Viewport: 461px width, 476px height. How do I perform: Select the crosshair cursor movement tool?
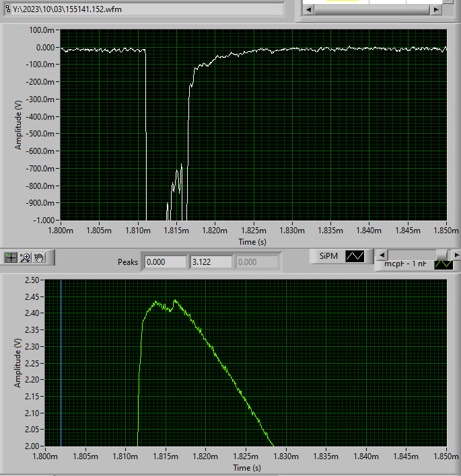pos(11,257)
